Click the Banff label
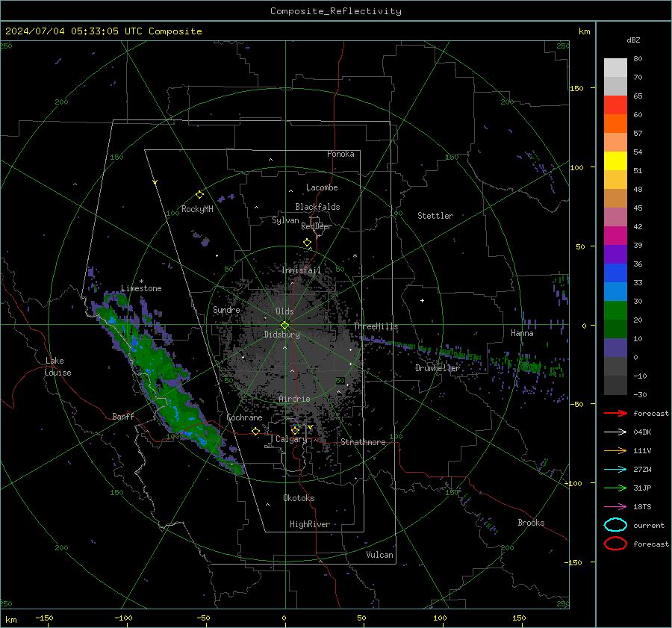Viewport: 672px width, 628px height. pos(123,416)
